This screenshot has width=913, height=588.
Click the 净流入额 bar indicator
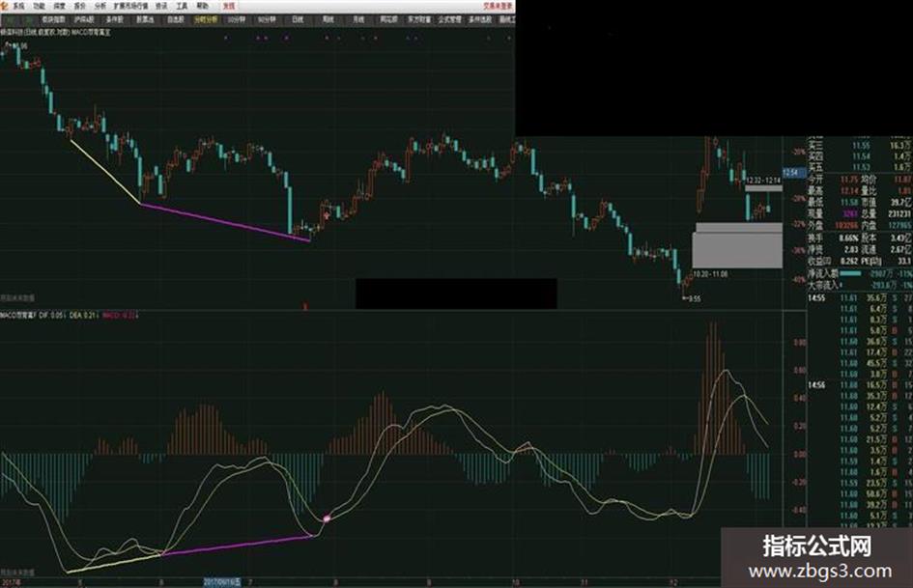(849, 273)
